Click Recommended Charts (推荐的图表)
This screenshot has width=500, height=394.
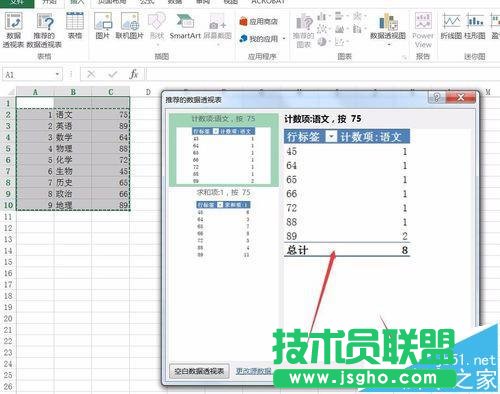coord(304,31)
